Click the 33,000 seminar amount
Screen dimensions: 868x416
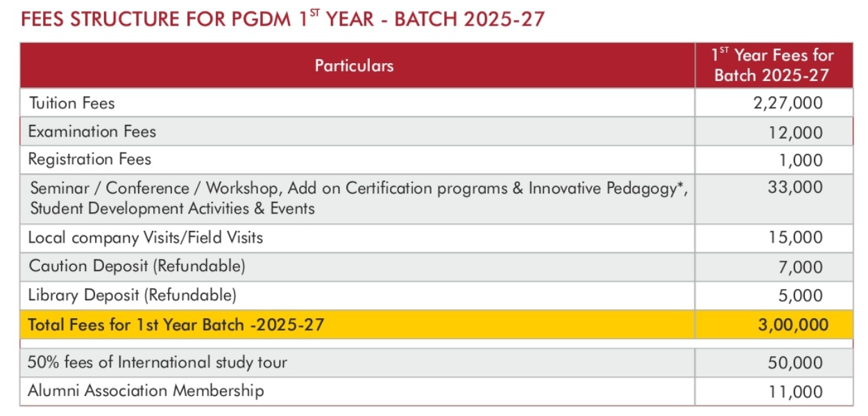tap(795, 187)
